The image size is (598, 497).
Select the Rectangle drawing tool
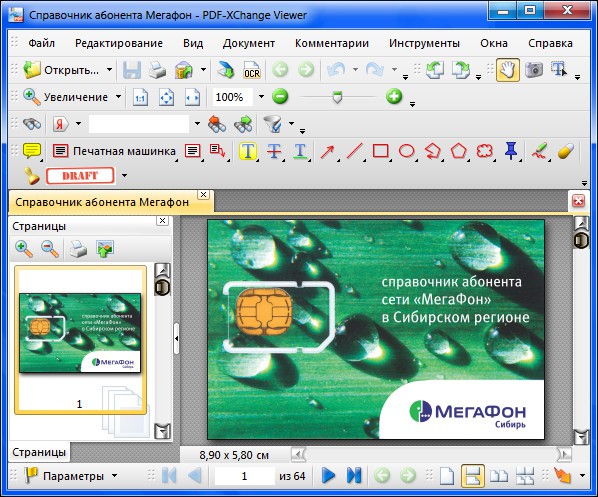(x=380, y=151)
